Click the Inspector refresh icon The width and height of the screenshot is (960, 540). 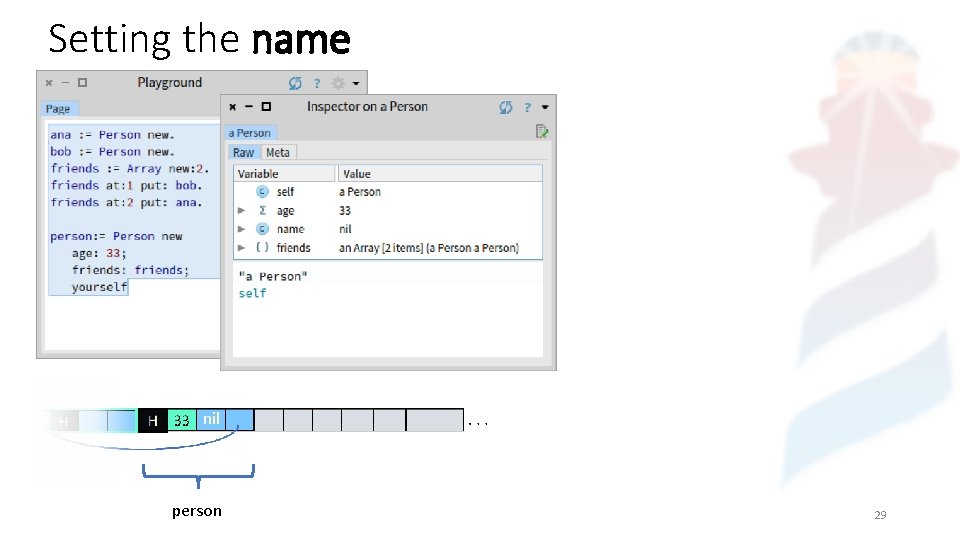coord(505,107)
